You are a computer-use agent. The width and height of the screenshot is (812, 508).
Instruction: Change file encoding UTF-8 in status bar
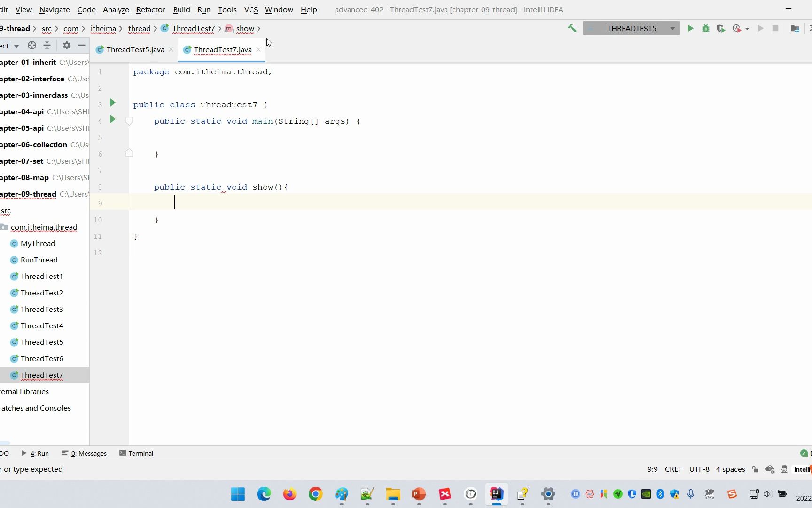click(699, 469)
